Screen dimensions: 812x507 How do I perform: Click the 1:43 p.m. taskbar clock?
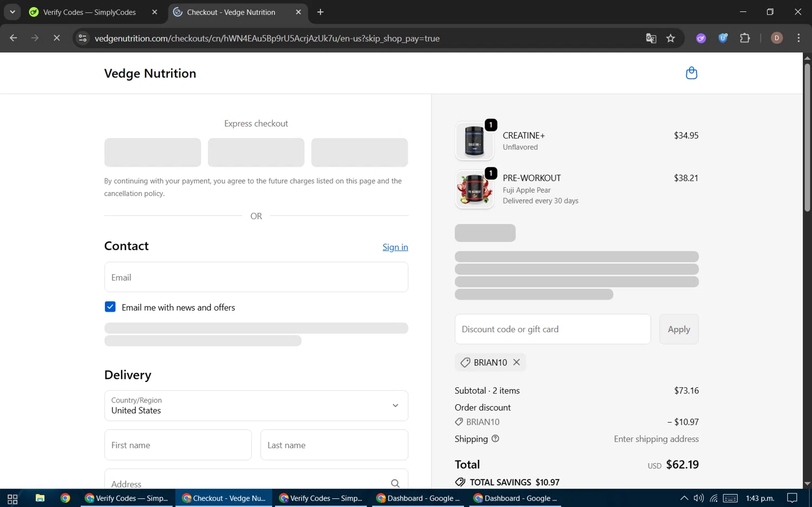click(x=760, y=498)
